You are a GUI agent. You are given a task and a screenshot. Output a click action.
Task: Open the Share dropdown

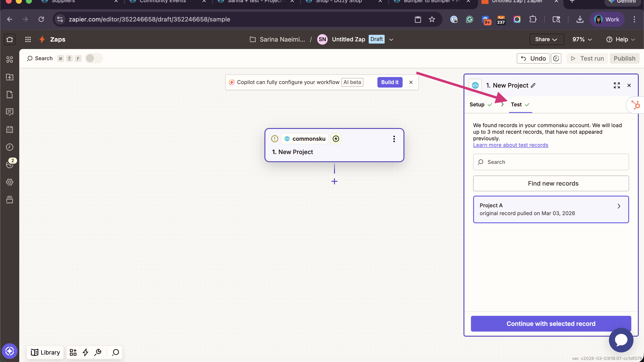(x=547, y=39)
